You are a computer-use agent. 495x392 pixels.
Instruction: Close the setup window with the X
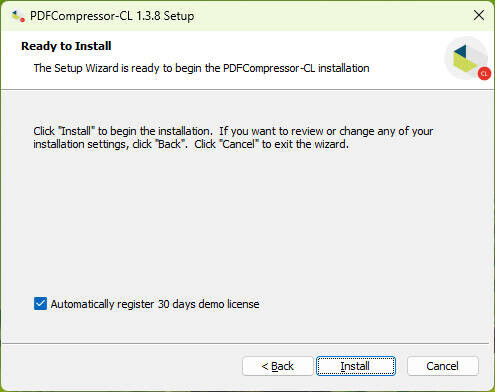479,15
